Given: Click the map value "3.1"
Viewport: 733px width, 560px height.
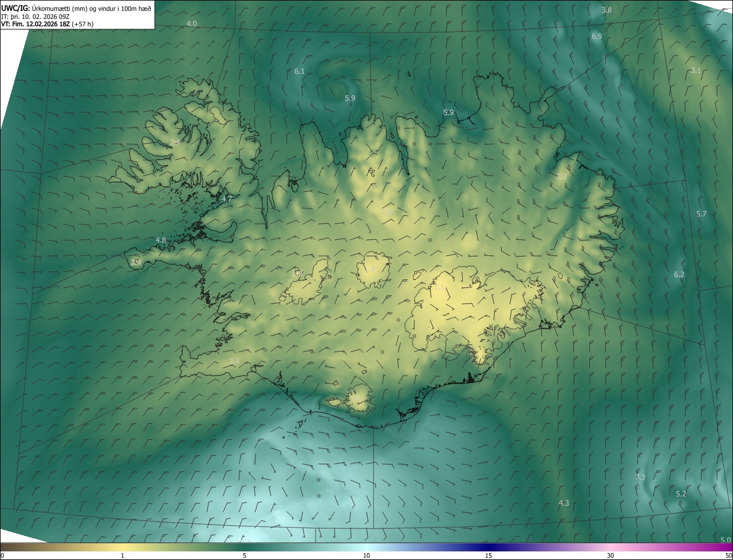Looking at the screenshot, I should click(696, 70).
